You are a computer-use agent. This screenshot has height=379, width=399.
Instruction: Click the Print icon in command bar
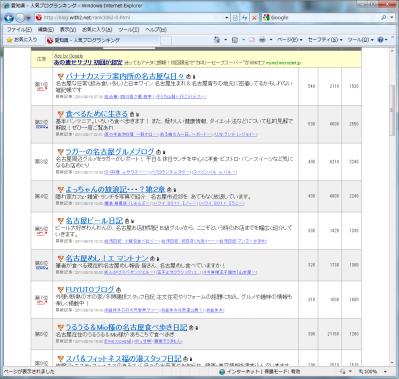coord(263,40)
